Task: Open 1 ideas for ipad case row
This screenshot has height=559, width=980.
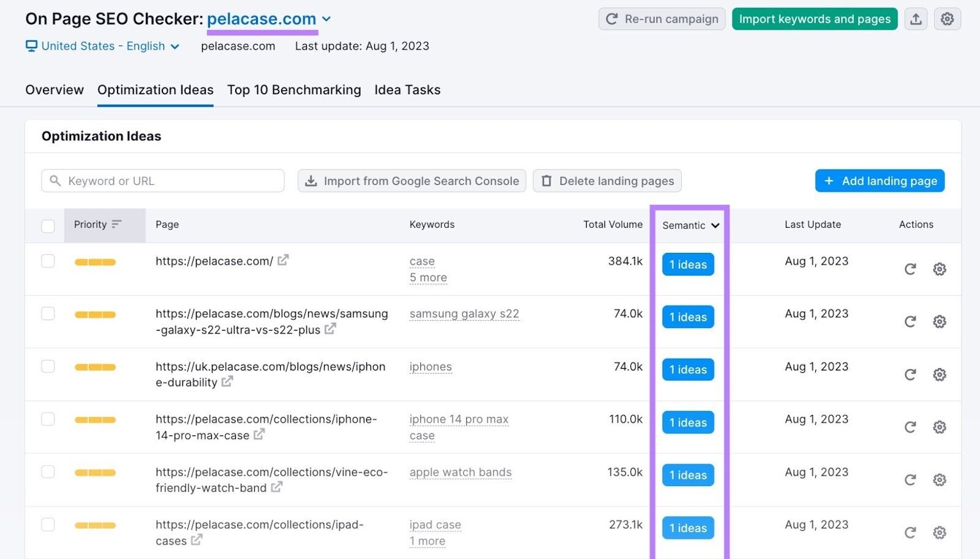Action: click(688, 528)
